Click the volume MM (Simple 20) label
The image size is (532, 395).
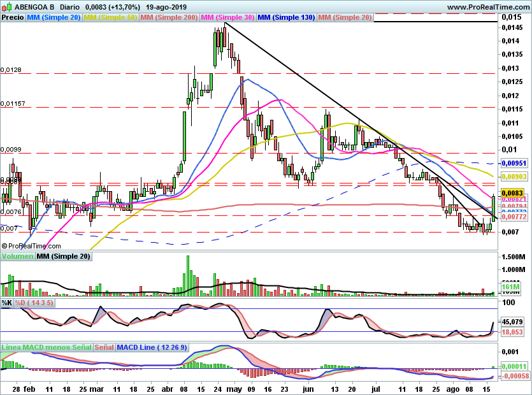(64, 256)
